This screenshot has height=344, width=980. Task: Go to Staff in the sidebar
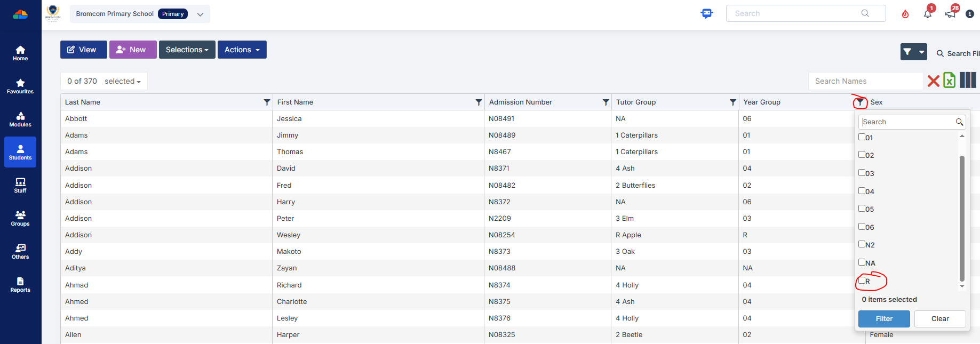click(20, 185)
